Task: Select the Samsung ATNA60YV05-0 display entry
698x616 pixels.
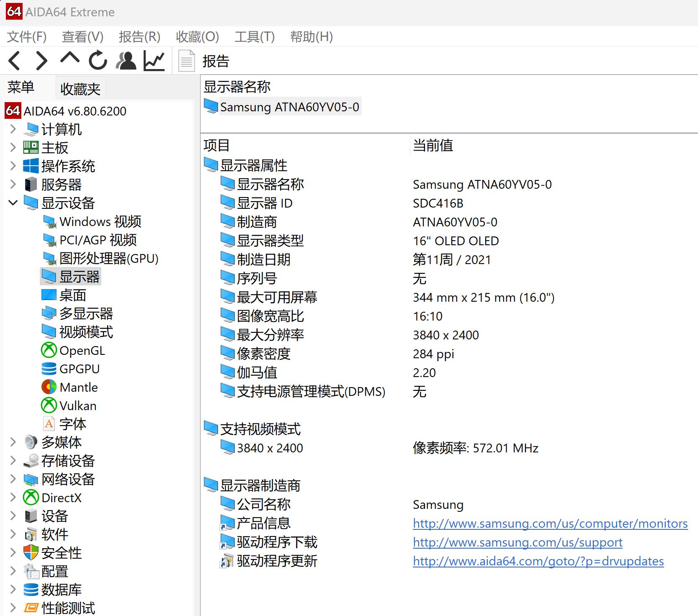Action: coord(289,107)
